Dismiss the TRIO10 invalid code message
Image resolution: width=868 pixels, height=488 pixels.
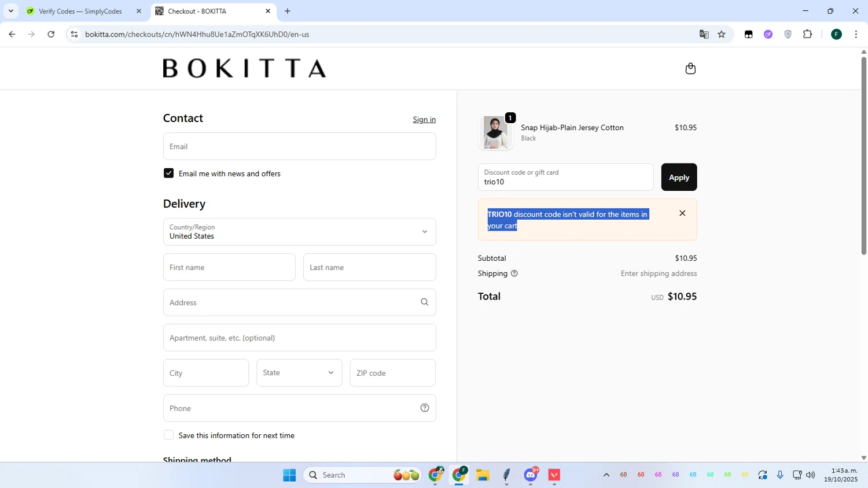tap(682, 213)
